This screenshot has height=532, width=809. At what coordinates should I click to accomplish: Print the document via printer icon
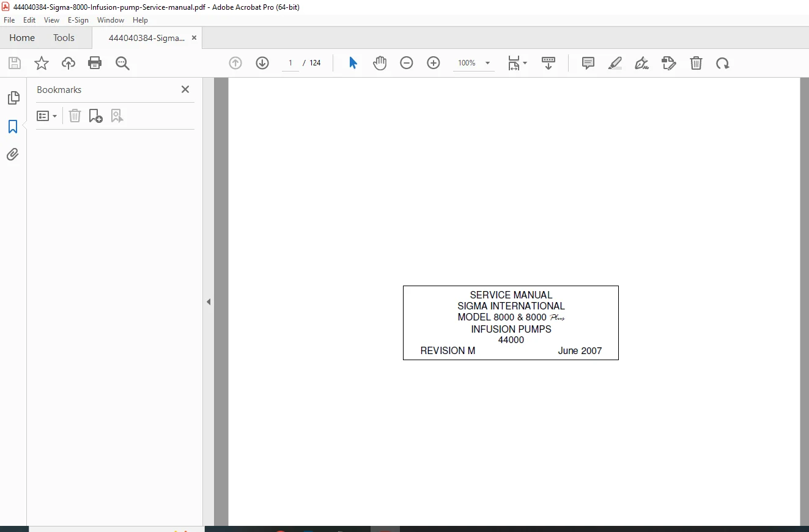click(95, 63)
